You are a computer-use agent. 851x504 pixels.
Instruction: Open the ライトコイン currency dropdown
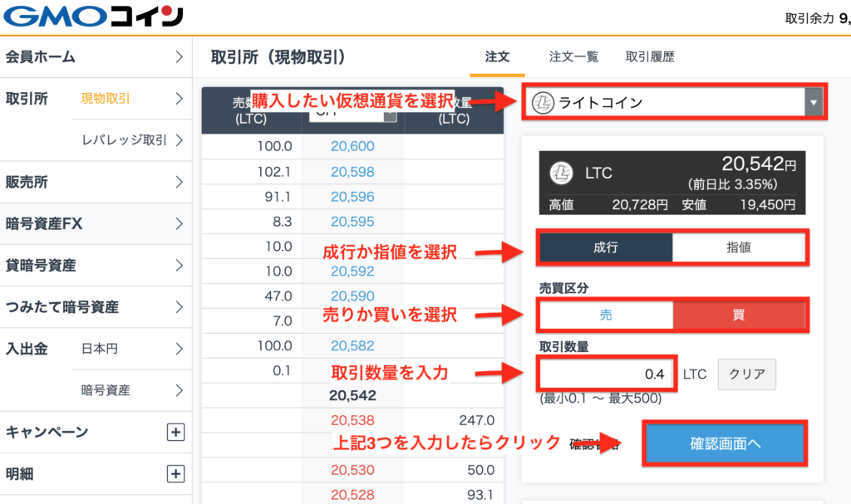[675, 102]
